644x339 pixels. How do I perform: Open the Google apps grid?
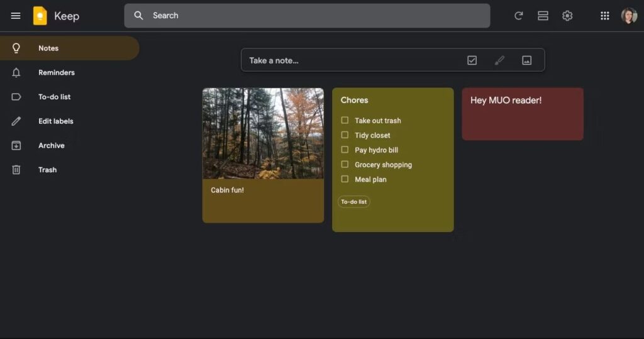pos(604,16)
